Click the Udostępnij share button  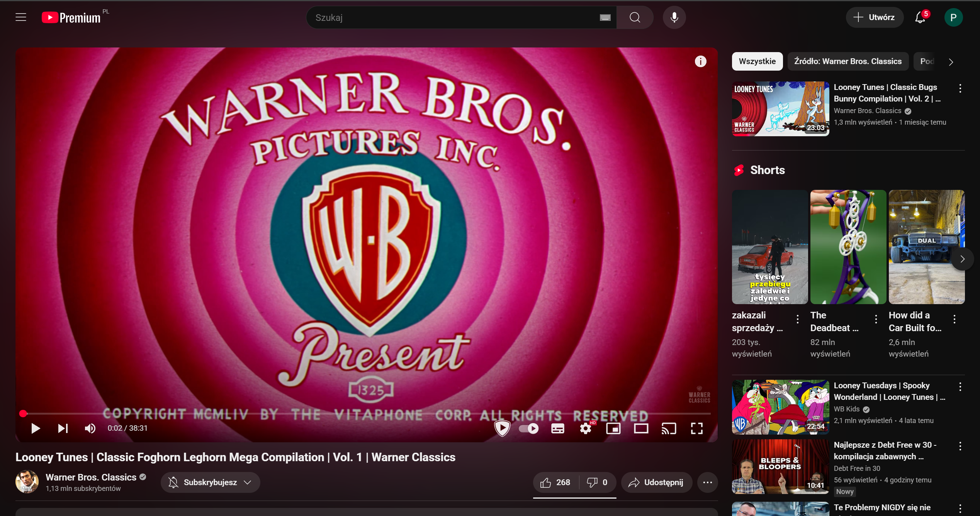[656, 482]
